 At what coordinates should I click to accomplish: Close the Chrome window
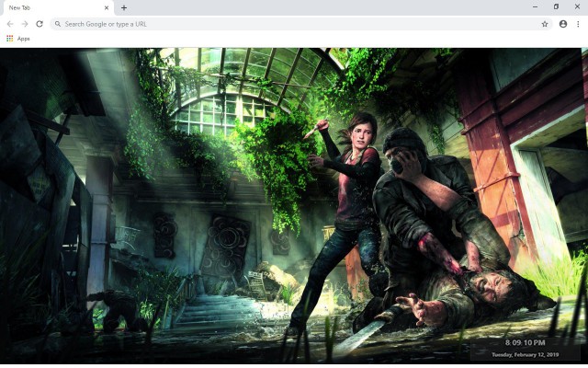[577, 6]
